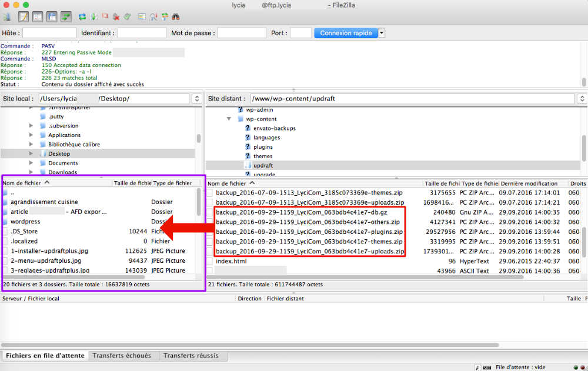Click the Connexion rapide button

tap(346, 33)
